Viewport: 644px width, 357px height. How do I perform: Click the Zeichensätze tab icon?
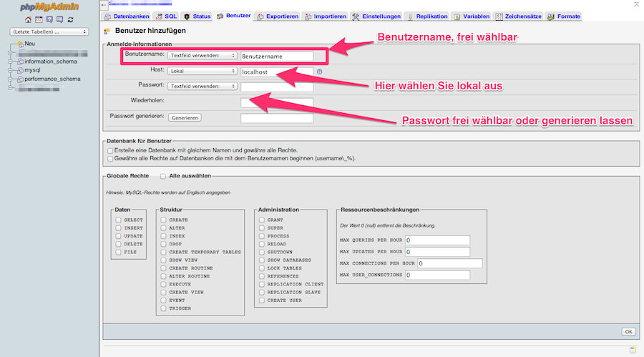point(499,16)
